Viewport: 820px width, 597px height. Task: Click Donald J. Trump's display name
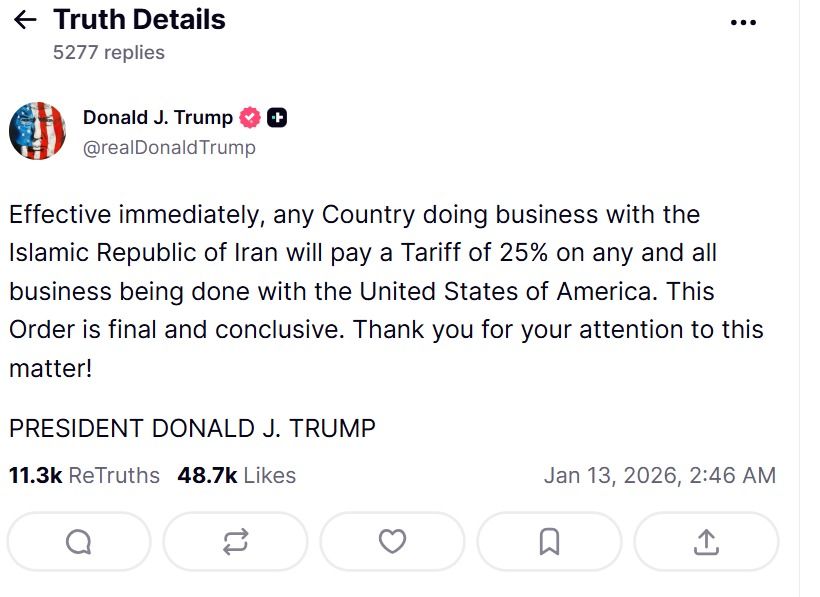(x=158, y=117)
